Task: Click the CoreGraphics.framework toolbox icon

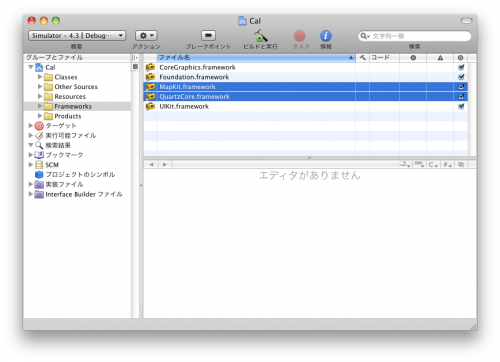Action: pyautogui.click(x=150, y=67)
